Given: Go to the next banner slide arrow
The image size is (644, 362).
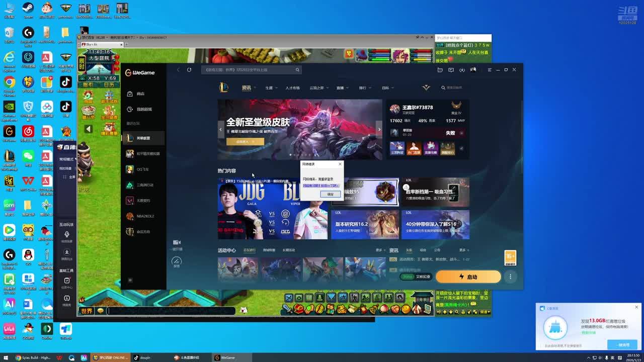Looking at the screenshot, I should pos(379,129).
